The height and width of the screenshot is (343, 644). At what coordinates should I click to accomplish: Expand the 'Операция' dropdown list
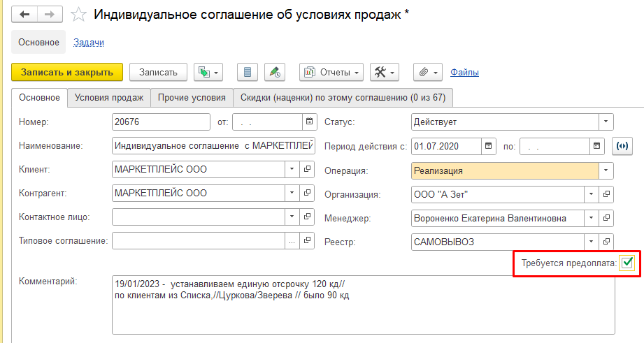click(606, 170)
